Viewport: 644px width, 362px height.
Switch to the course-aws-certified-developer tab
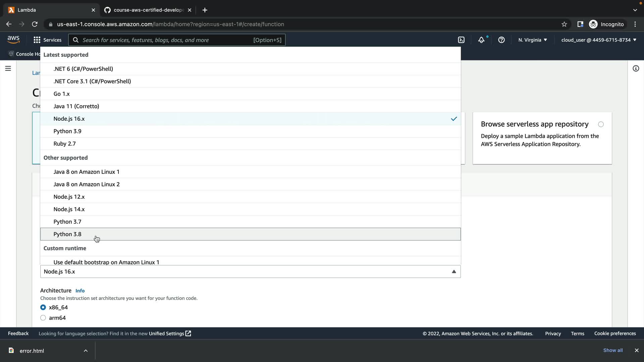pyautogui.click(x=148, y=10)
